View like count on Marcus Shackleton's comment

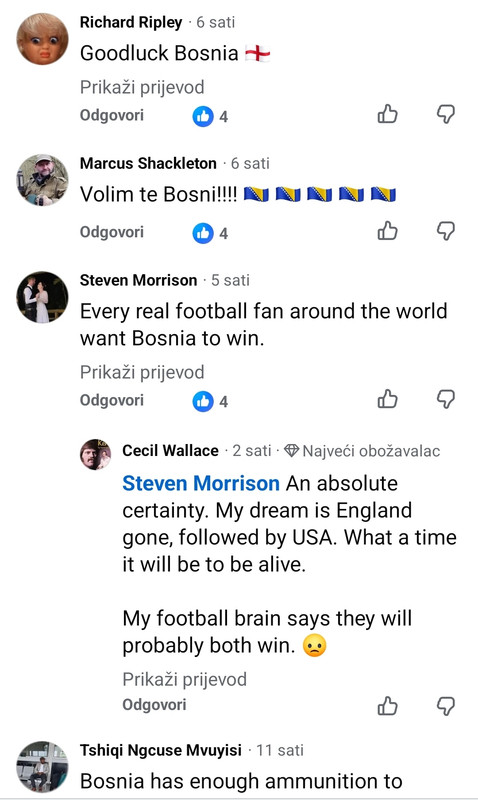(210, 233)
